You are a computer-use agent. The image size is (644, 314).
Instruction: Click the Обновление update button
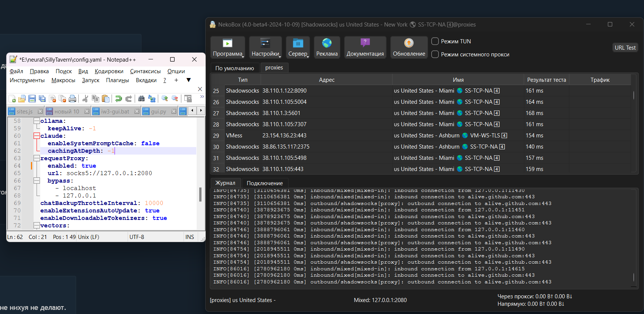click(x=409, y=47)
